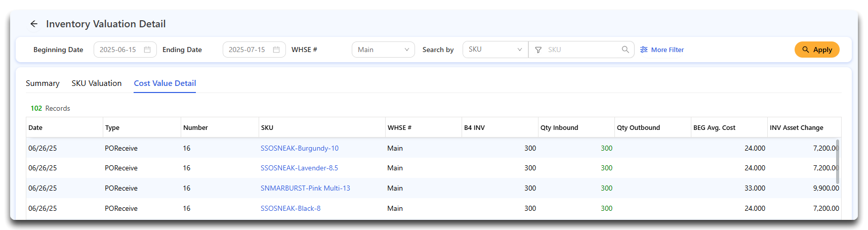
Task: Click the SKU search text field
Action: (582, 50)
